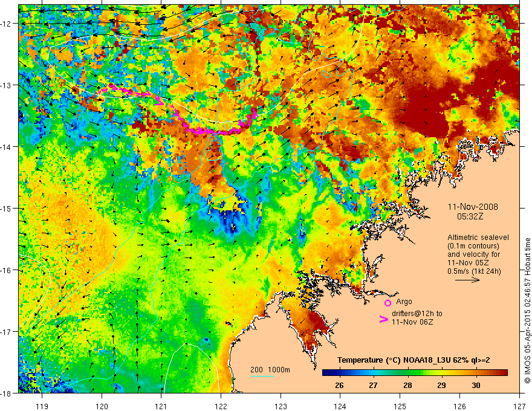This screenshot has height=411, width=532.
Task: Click the Temperature NOAA18_L3U title
Action: pyautogui.click(x=414, y=360)
